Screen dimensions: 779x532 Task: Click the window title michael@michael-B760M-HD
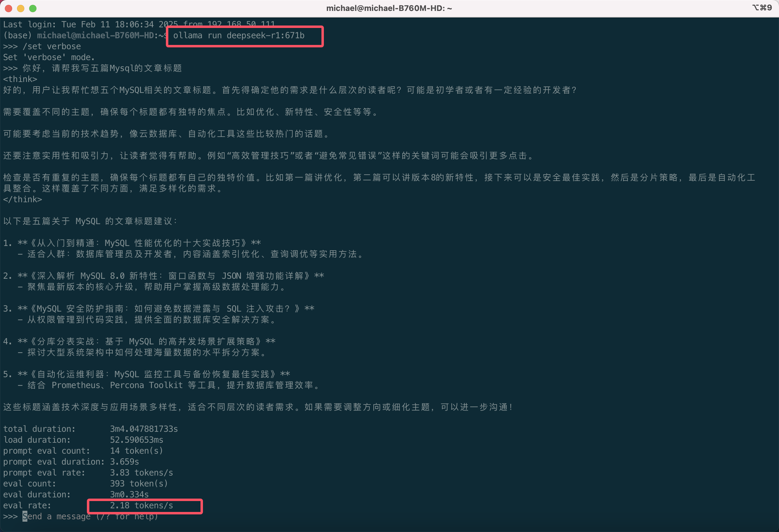tap(389, 9)
